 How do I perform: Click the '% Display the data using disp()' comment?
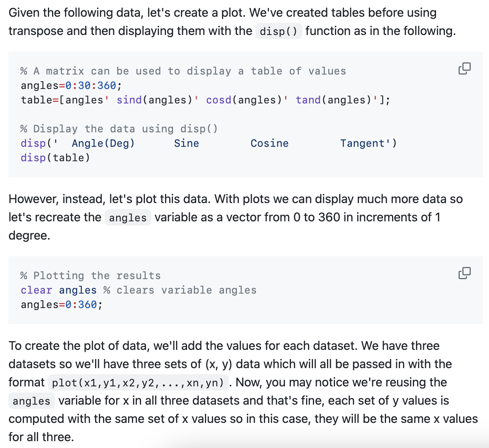pyautogui.click(x=119, y=129)
